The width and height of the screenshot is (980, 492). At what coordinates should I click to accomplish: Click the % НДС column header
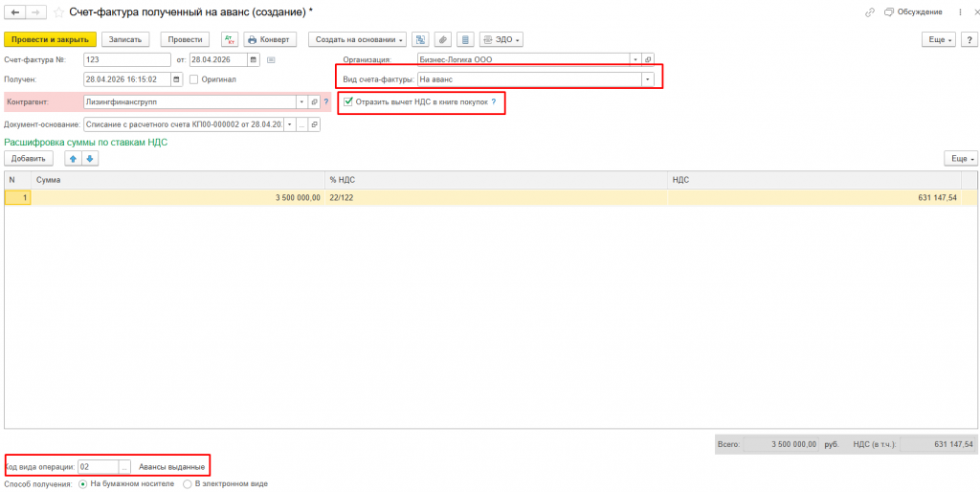[x=497, y=180]
